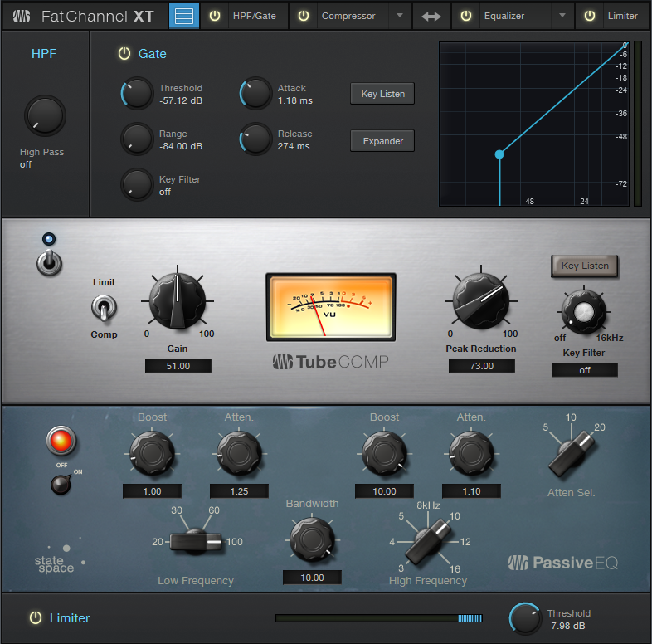Click the Tube Comp Key Filter knob
The height and width of the screenshot is (644, 652).
click(584, 312)
